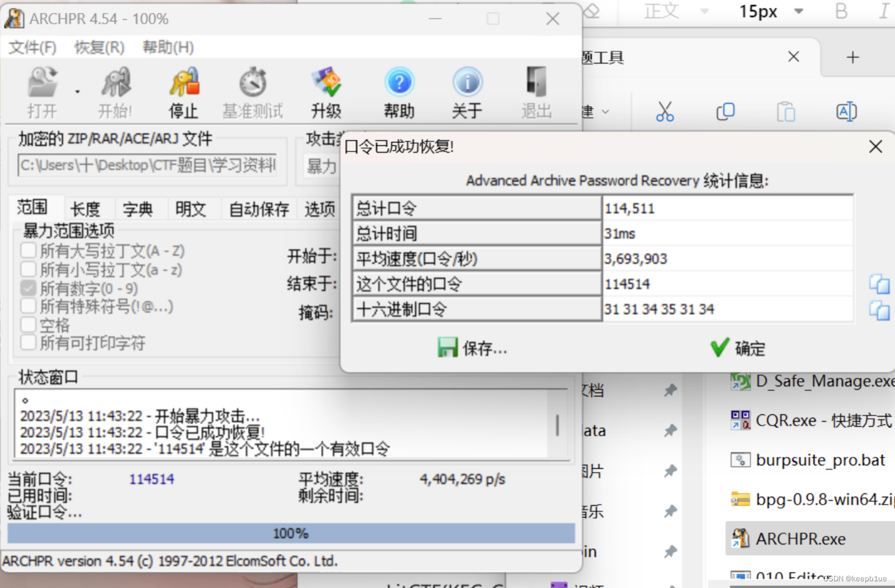Viewport: 895px width, 588px height.
Task: Switch to the 选项 tab
Action: pos(319,209)
